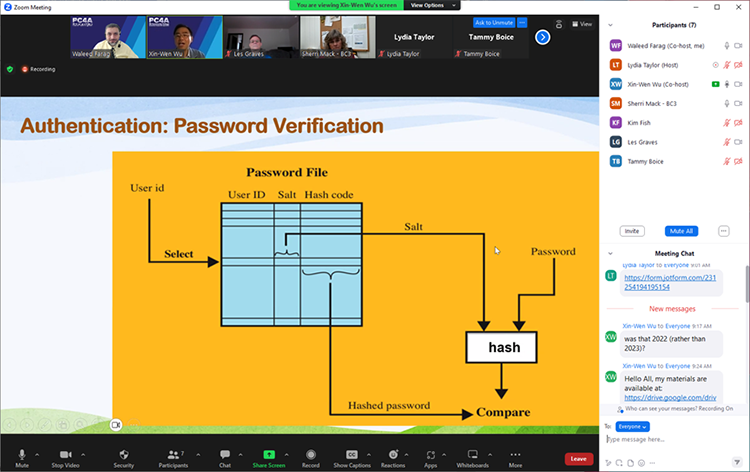Open chat options arrow in toolbar
Screen dimensions: 750x472
click(241, 455)
